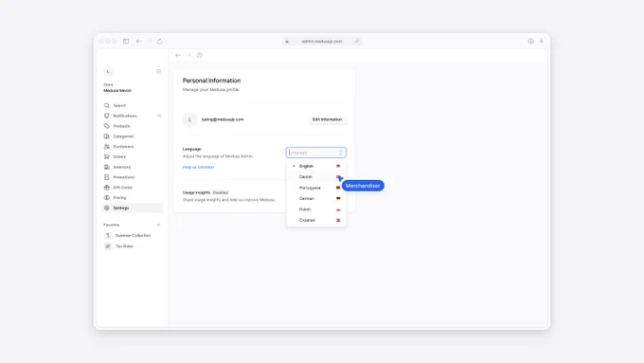Open the admin history clock icon

click(200, 55)
